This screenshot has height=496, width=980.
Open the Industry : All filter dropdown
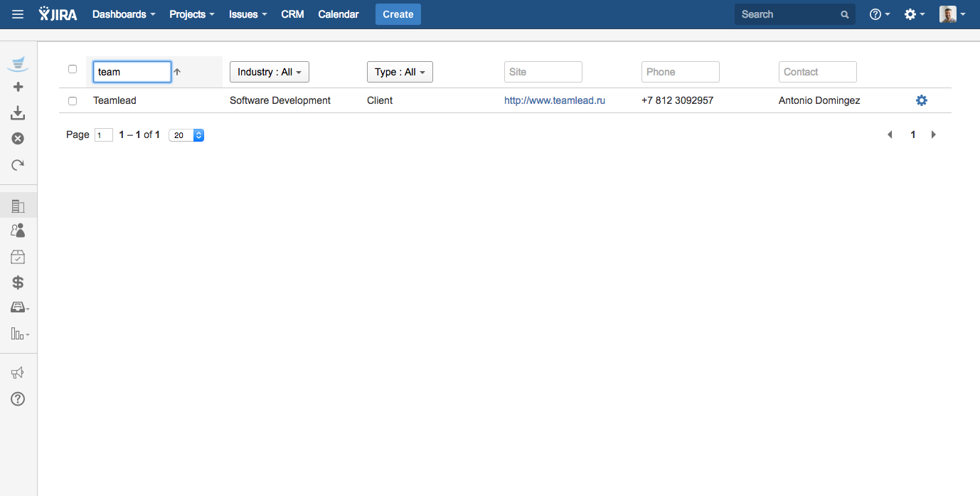[269, 72]
